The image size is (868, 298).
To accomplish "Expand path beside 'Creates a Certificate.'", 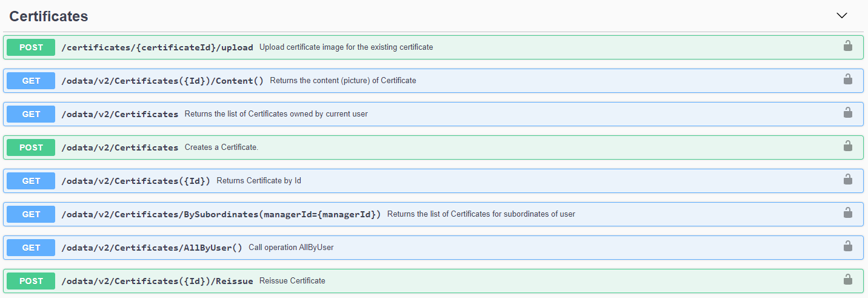I will click(120, 147).
